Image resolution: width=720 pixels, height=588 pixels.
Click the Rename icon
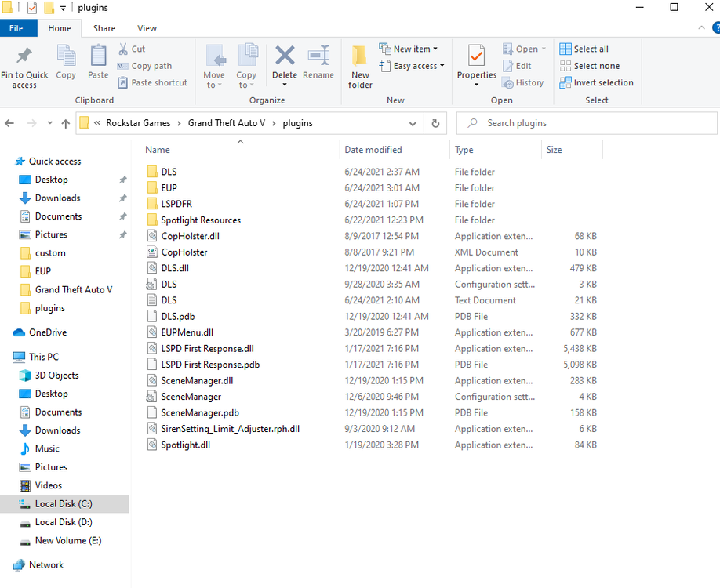[318, 56]
